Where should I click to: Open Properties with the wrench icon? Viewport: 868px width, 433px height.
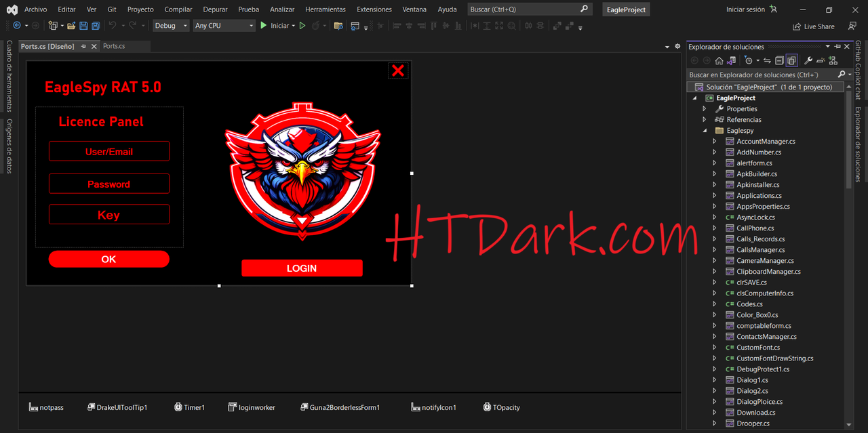[x=808, y=60]
